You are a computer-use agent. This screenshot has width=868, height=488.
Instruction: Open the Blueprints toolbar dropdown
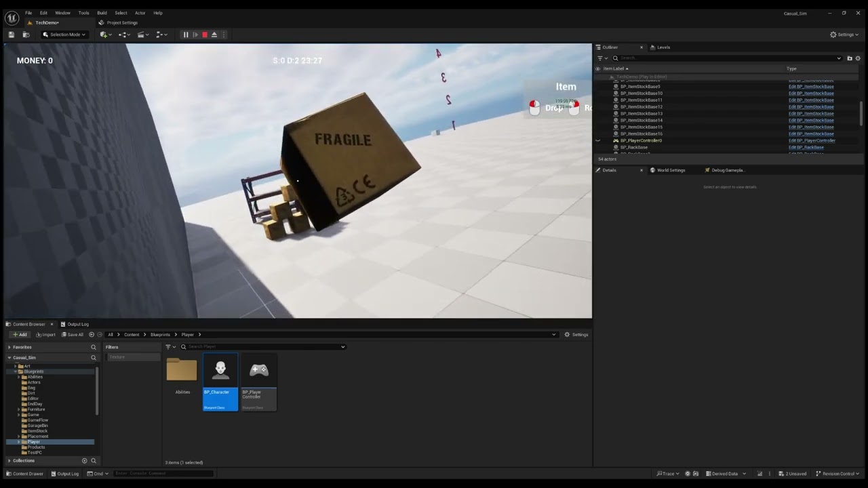pyautogui.click(x=124, y=35)
